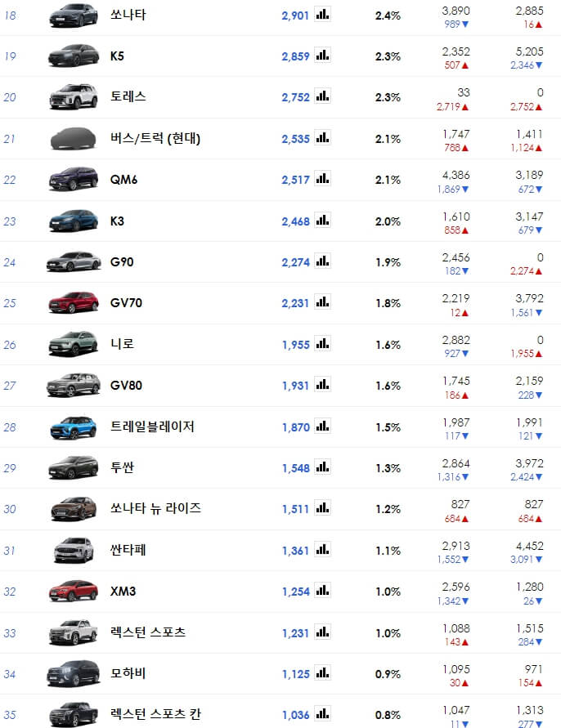Viewport: 561px width, 728px height.
Task: Open the bar chart icon for GV70
Action: pyautogui.click(x=322, y=302)
